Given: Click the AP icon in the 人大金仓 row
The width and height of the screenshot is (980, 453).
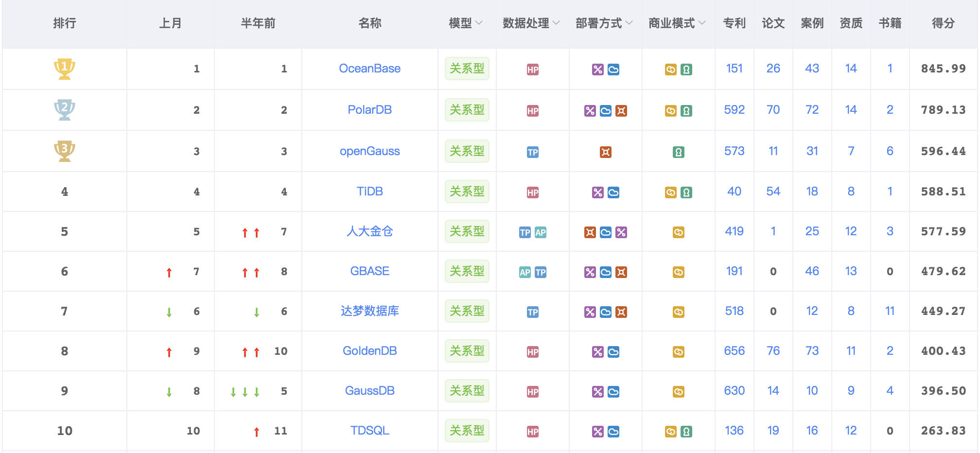Looking at the screenshot, I should (x=541, y=232).
